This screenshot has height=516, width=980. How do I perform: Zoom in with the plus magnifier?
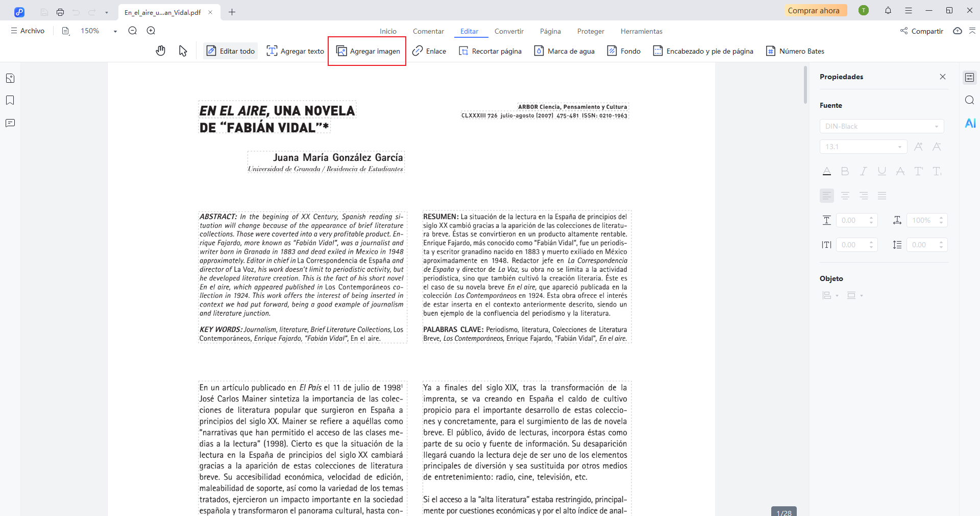coord(151,31)
